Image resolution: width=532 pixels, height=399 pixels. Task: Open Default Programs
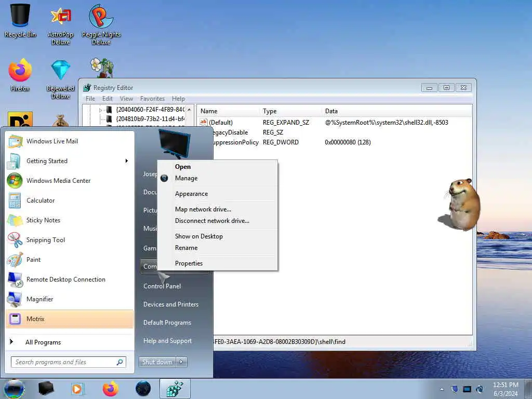(x=167, y=323)
